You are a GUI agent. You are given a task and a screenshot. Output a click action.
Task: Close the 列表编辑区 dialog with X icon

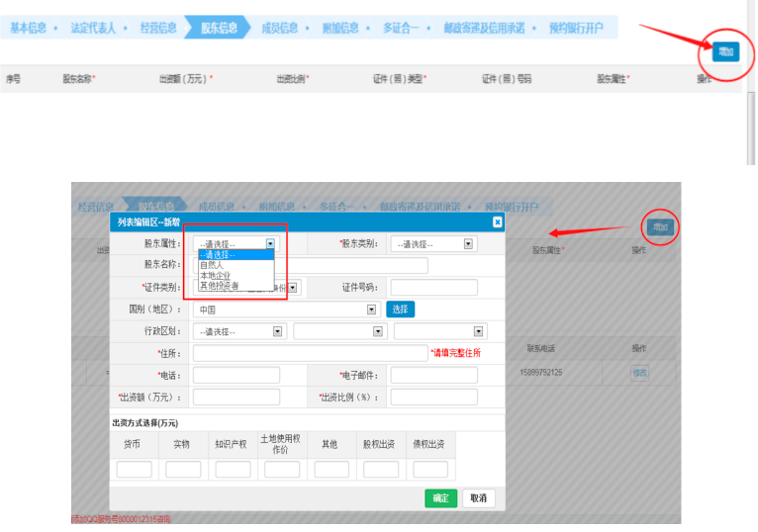pos(497,222)
